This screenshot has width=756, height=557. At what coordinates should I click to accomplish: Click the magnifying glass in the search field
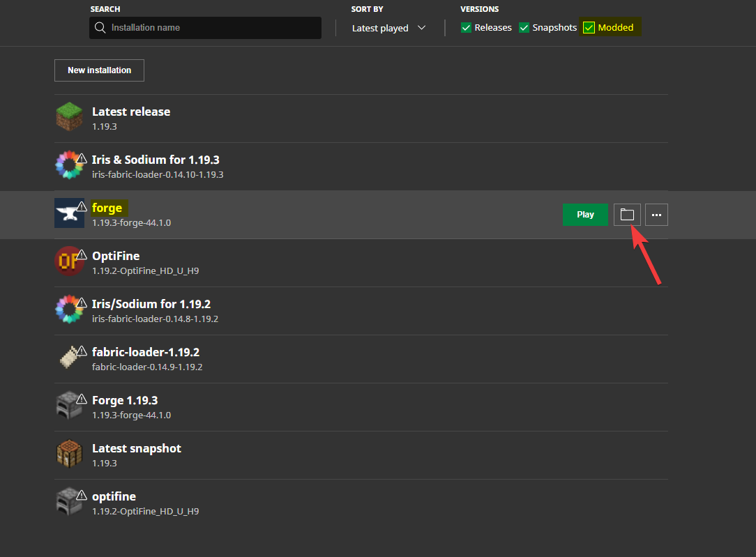tap(100, 28)
